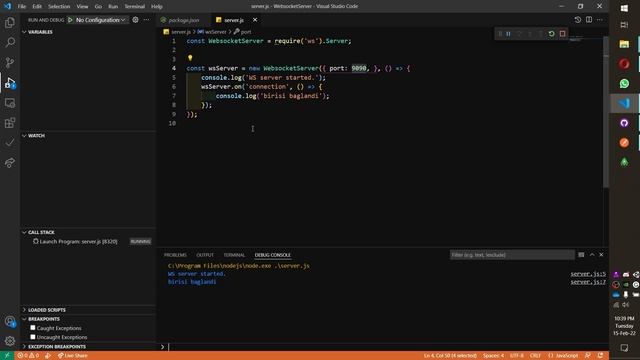This screenshot has width=640, height=360.
Task: Close the bottom panel
Action: (601, 255)
